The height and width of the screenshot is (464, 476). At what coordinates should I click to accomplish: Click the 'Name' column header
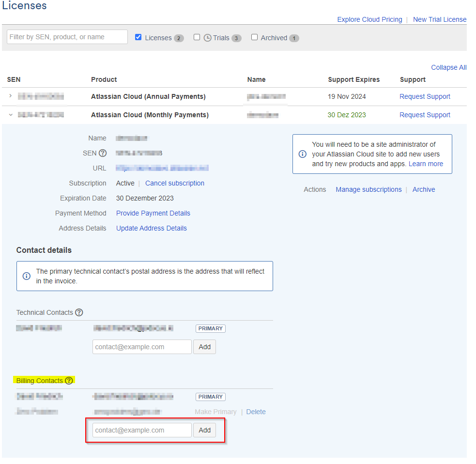tap(256, 79)
